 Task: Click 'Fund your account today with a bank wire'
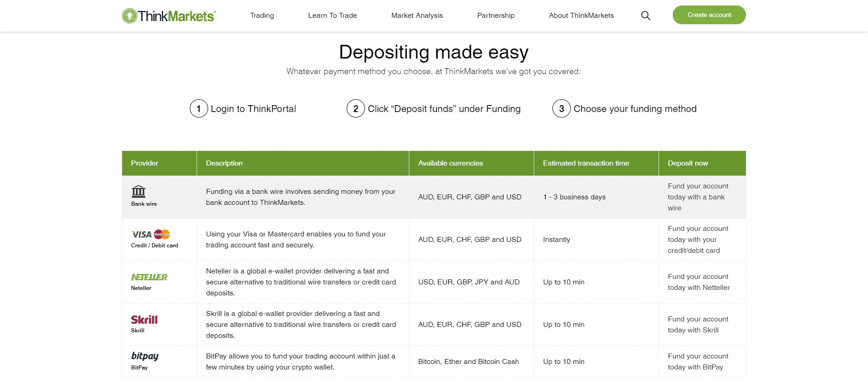(x=698, y=197)
